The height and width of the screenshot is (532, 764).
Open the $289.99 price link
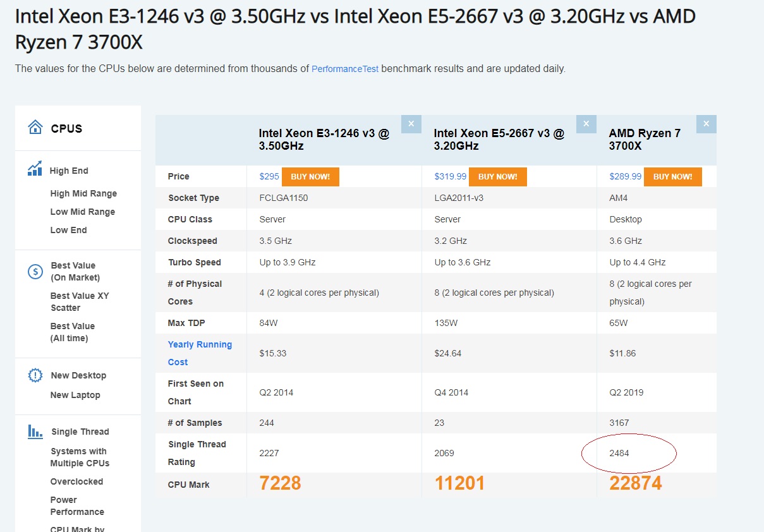pos(626,176)
